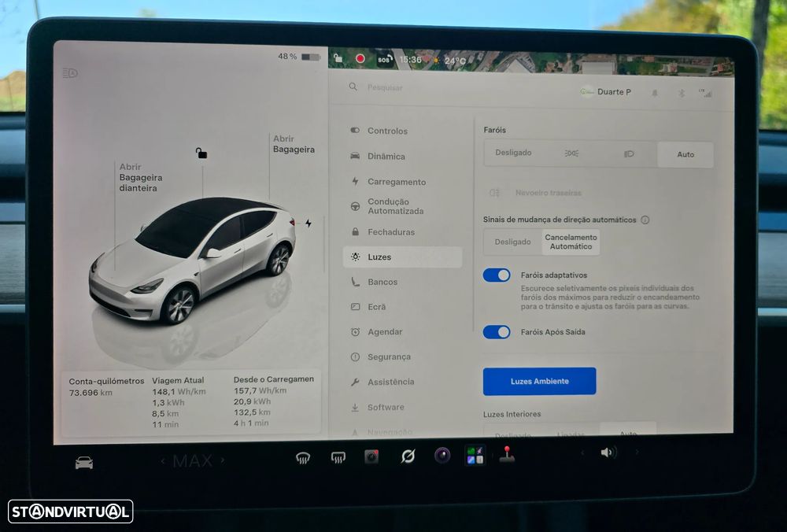Turn on front windshield defrost
This screenshot has height=532, width=787.
(303, 457)
